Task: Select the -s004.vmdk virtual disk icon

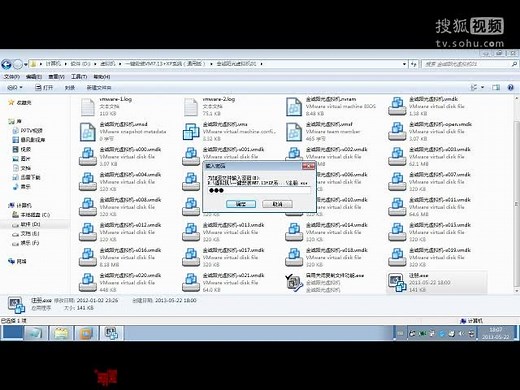Action: click(x=88, y=182)
